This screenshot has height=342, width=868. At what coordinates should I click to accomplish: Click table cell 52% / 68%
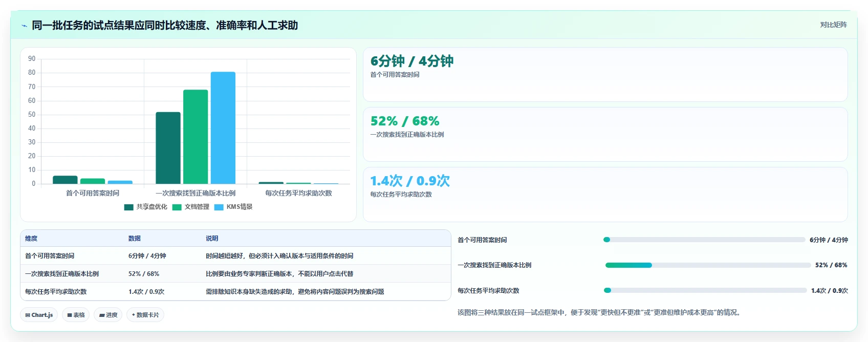point(144,274)
